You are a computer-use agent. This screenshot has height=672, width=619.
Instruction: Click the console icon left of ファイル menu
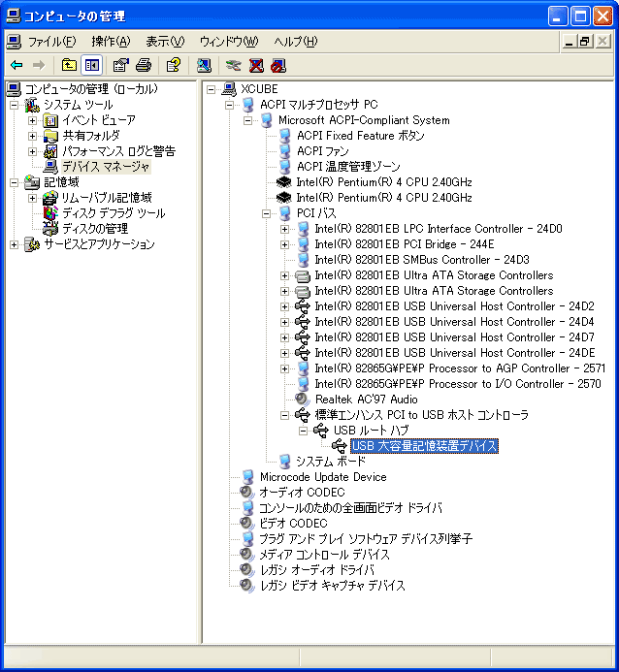pos(14,42)
